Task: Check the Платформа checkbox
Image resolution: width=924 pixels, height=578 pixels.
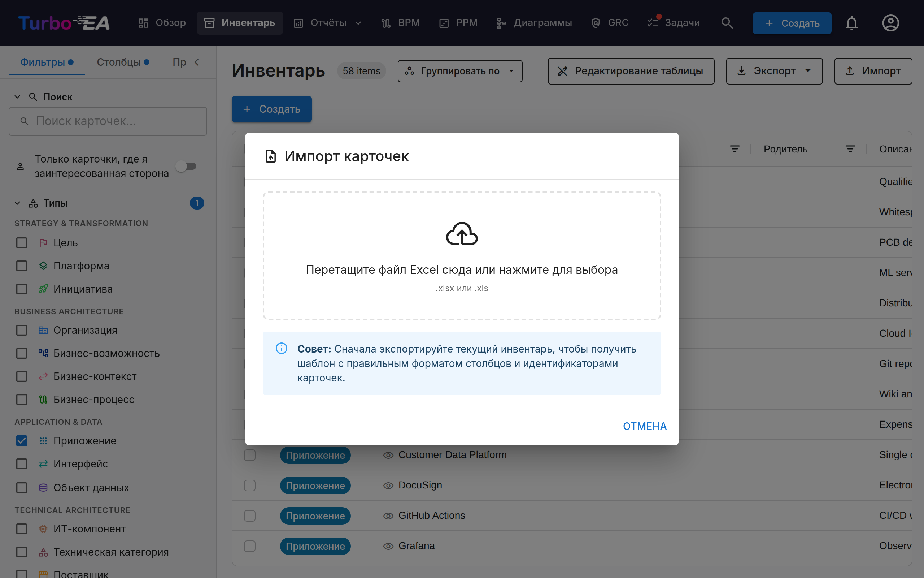Action: (x=22, y=266)
